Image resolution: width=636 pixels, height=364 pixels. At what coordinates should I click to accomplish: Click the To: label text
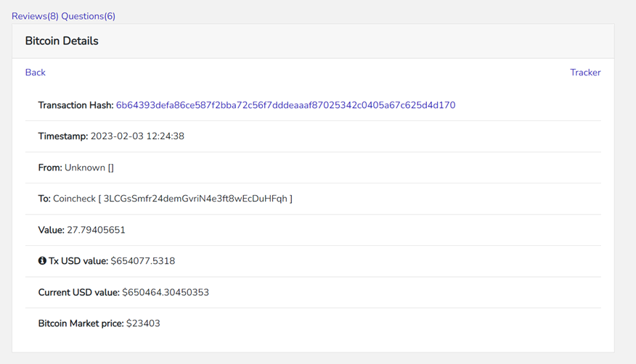point(44,199)
